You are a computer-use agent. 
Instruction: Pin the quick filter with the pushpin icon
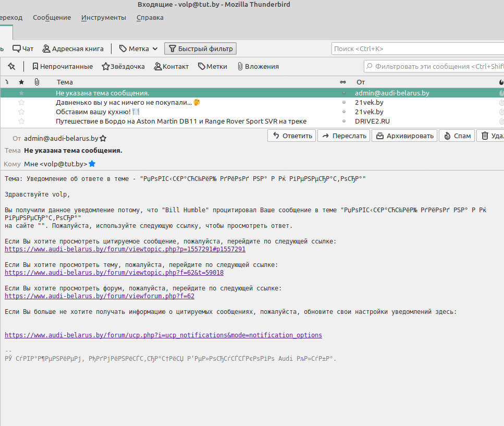[x=11, y=66]
